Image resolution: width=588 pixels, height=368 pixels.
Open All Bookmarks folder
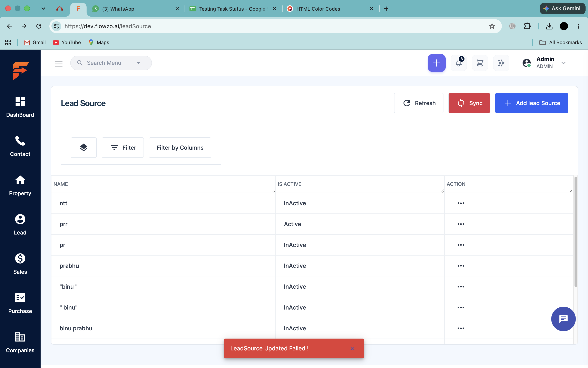click(561, 42)
